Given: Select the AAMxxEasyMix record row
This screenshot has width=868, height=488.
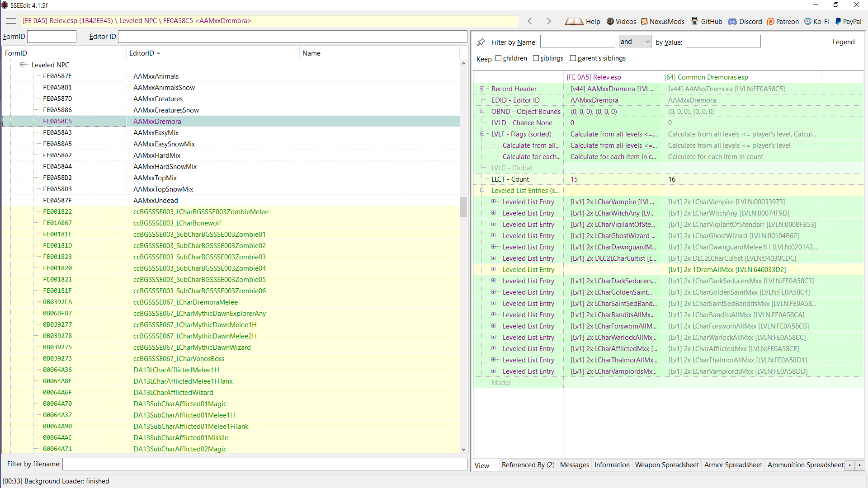Looking at the screenshot, I should coord(231,132).
